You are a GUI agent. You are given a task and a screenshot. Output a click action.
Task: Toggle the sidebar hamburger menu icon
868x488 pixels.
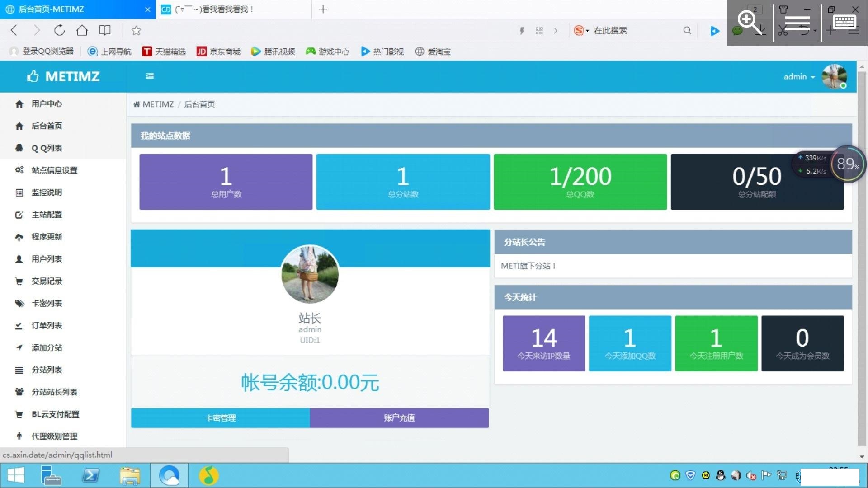point(150,76)
